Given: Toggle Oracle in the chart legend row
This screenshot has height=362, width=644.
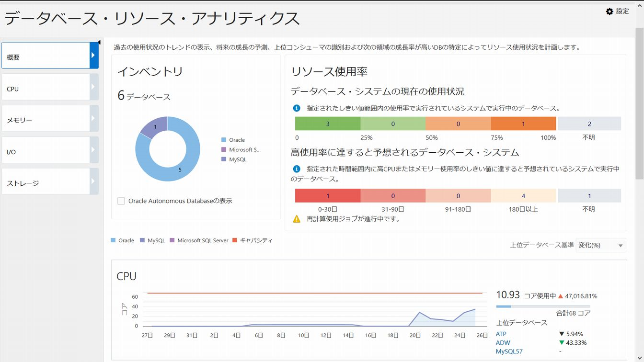Looking at the screenshot, I should coord(123,240).
